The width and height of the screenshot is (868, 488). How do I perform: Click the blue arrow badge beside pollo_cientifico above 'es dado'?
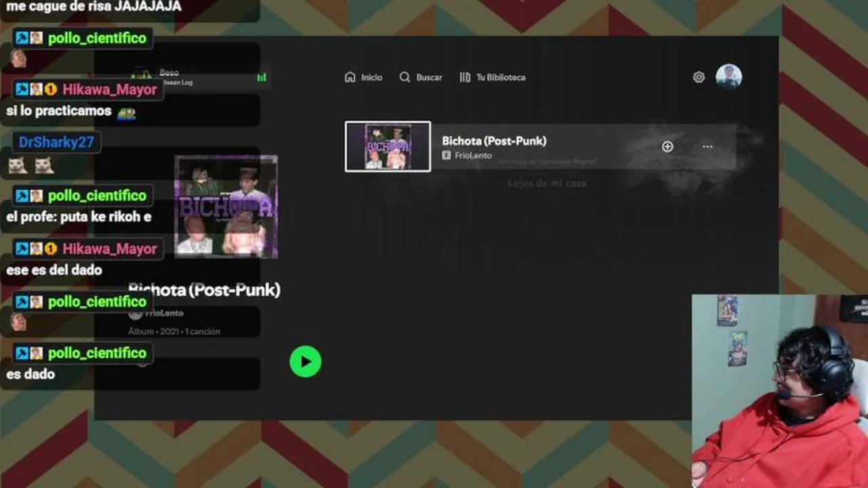tap(22, 353)
